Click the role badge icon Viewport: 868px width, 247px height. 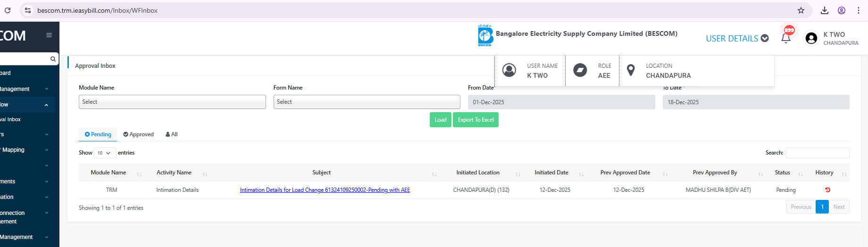(580, 70)
